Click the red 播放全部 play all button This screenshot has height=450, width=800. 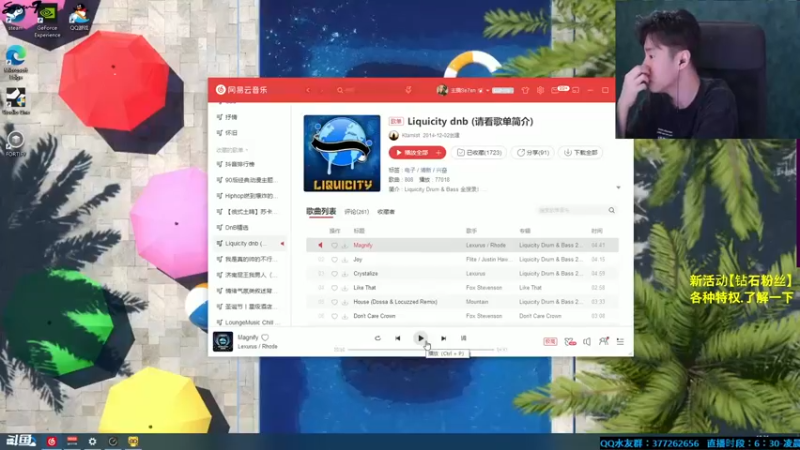[x=411, y=153]
